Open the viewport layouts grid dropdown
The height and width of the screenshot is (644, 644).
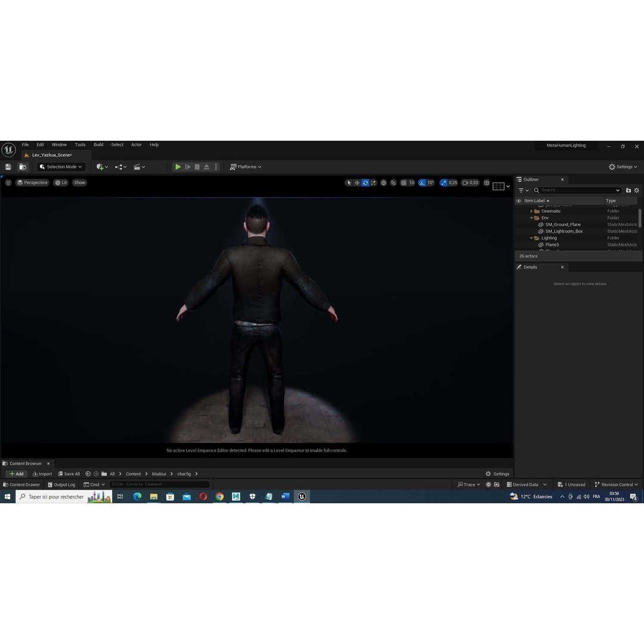coord(501,186)
